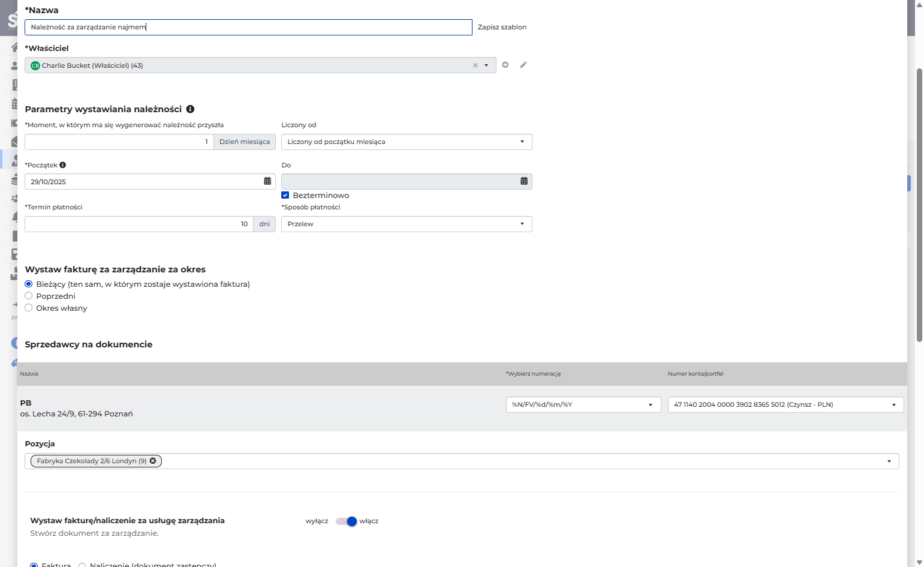Open the bank account number dropdown
924x567 pixels.
(785, 404)
